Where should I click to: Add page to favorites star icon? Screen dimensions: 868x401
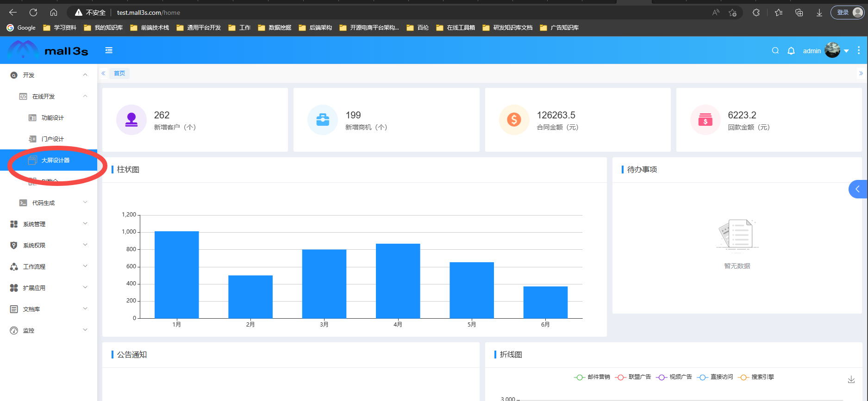[x=732, y=12]
